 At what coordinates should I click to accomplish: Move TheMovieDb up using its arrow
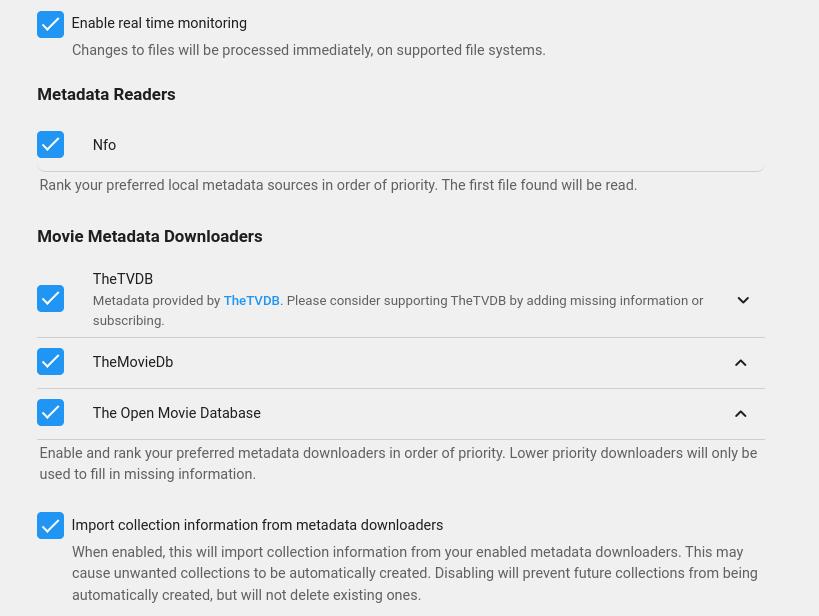click(x=740, y=363)
